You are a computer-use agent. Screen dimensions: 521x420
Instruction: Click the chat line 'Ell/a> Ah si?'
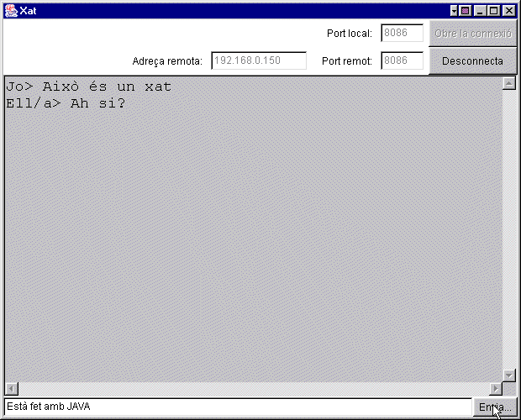[x=66, y=103]
